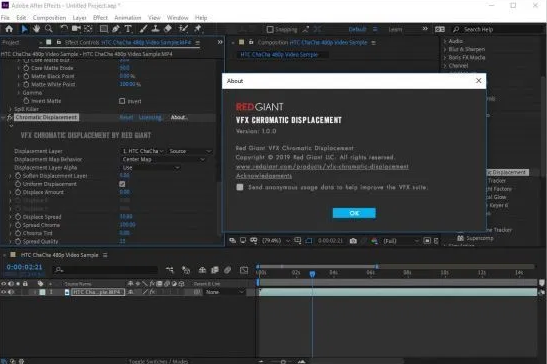Select the Type tool
The height and width of the screenshot is (364, 547).
pyautogui.click(x=128, y=29)
